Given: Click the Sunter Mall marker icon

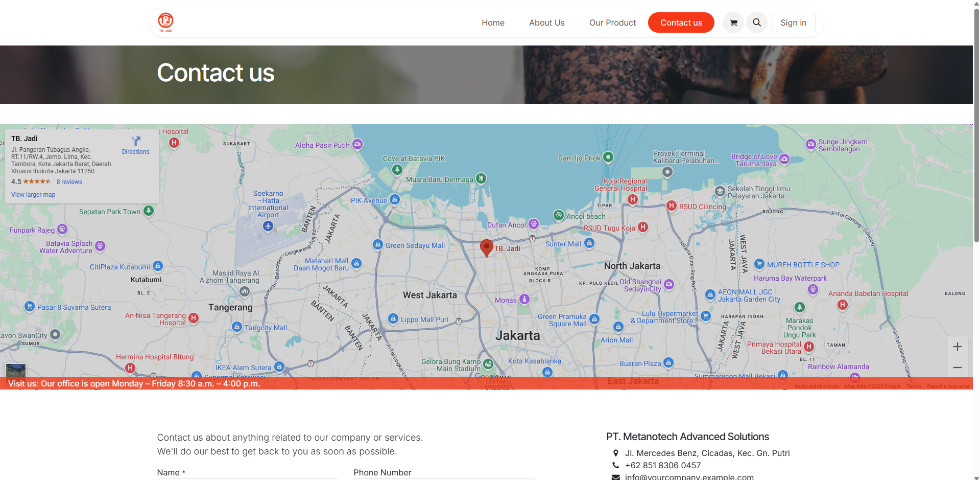Looking at the screenshot, I should click(x=589, y=243).
